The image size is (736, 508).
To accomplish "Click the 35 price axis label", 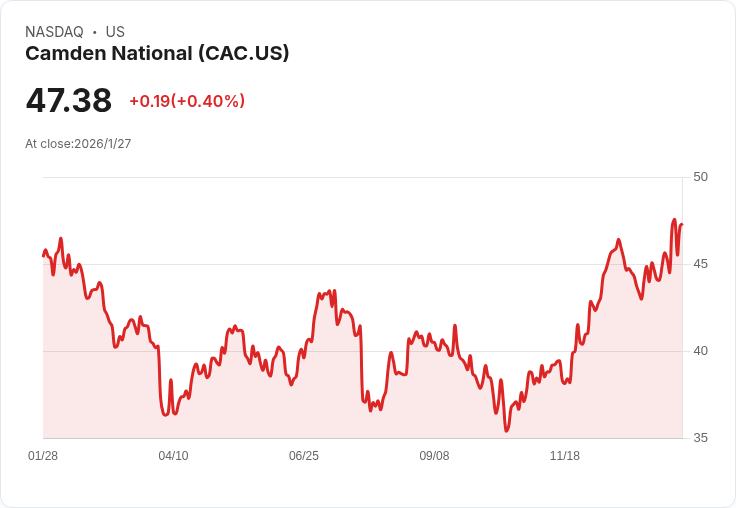I will pos(700,438).
